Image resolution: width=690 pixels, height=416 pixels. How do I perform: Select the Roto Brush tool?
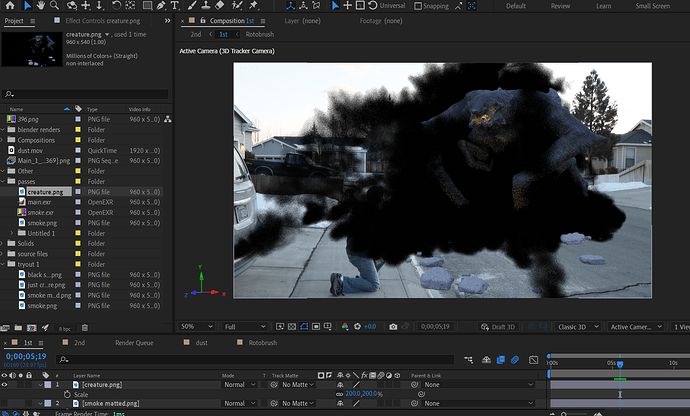point(237,5)
